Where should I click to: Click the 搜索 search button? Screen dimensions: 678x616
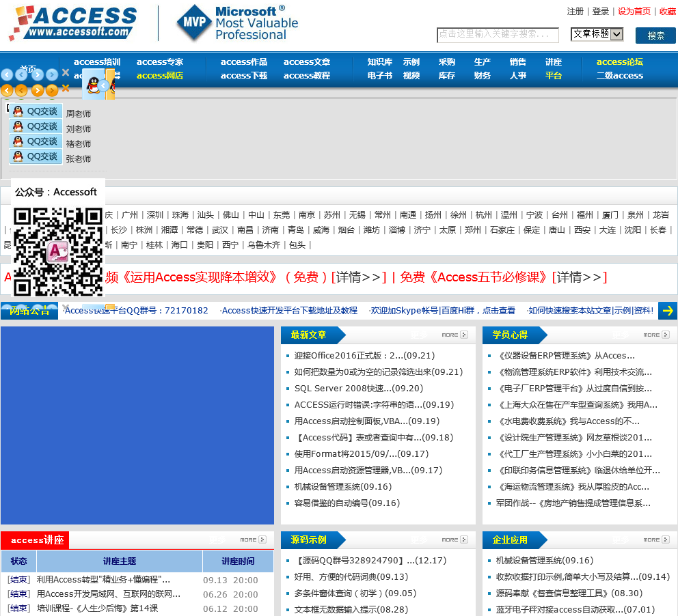[x=655, y=36]
